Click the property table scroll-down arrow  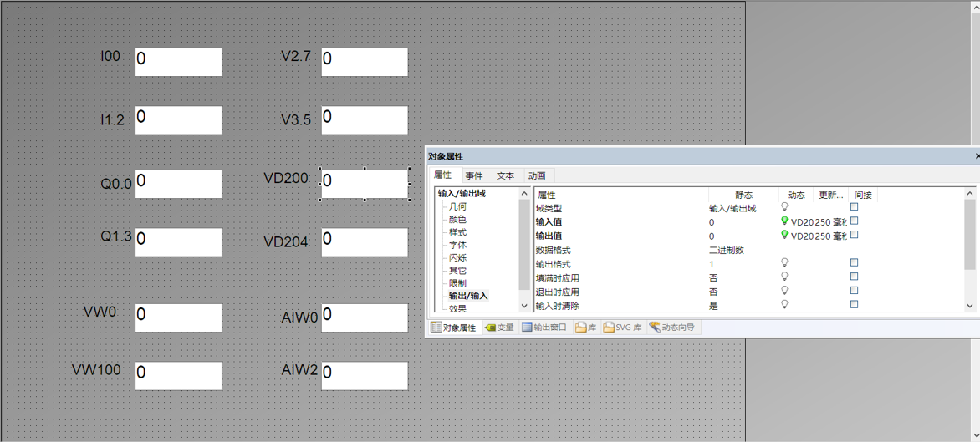pyautogui.click(x=969, y=305)
